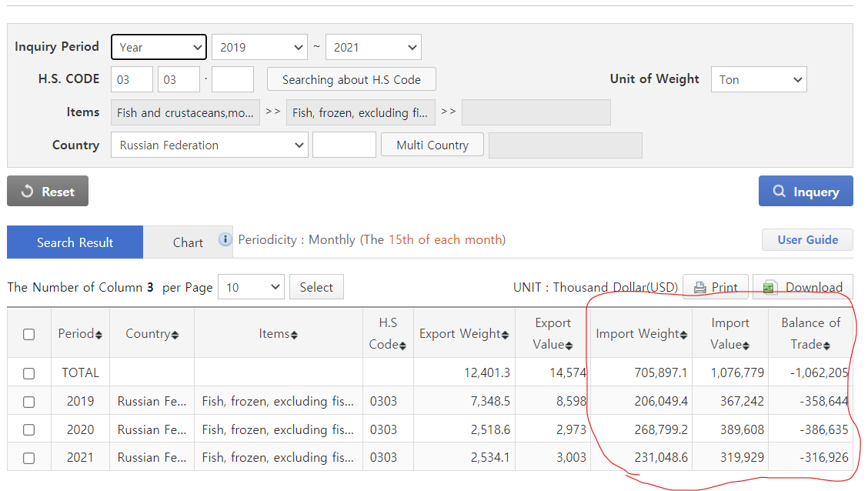Sort by Export Weight sort arrows

[x=505, y=335]
